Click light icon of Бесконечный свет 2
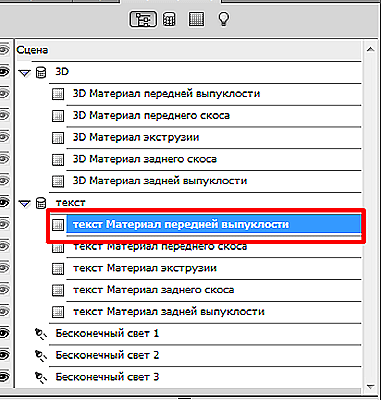 (41, 356)
